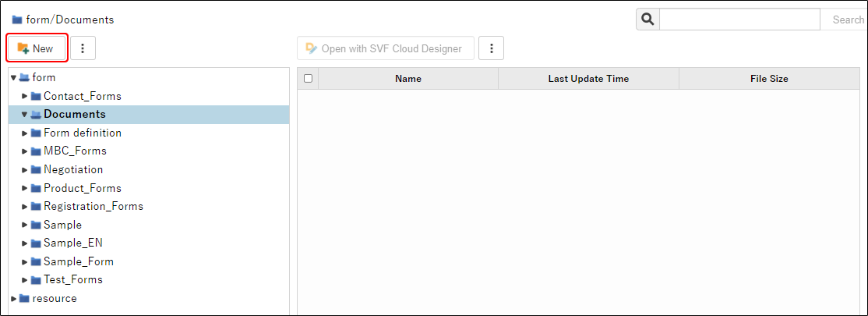Expand the Registration_Forms folder

tap(24, 206)
